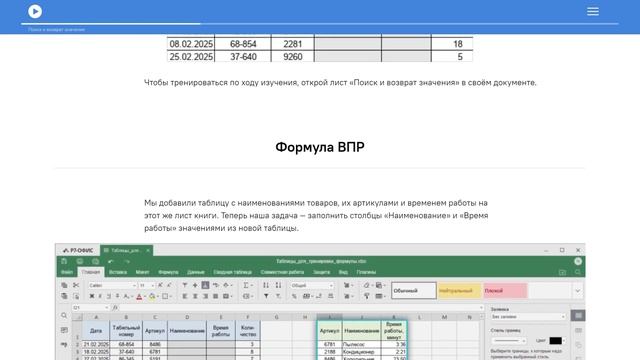
Task: Click the Save icon in the green title bar
Action: point(64,261)
